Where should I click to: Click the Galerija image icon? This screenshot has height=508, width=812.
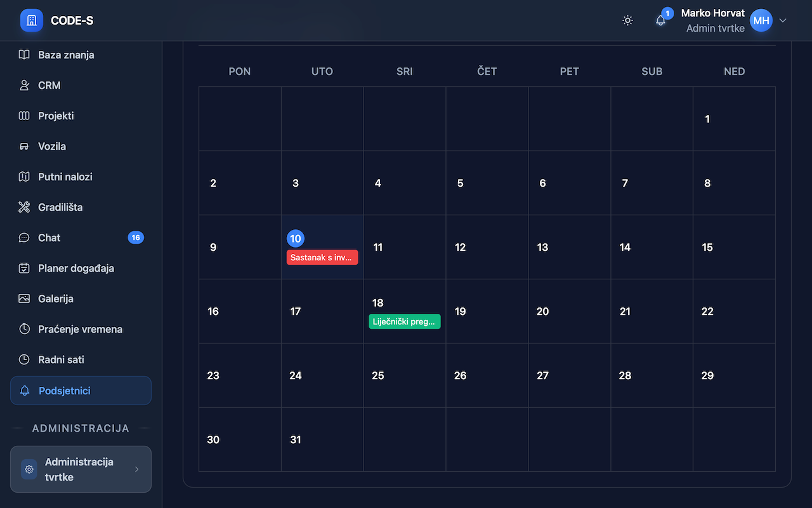24,298
